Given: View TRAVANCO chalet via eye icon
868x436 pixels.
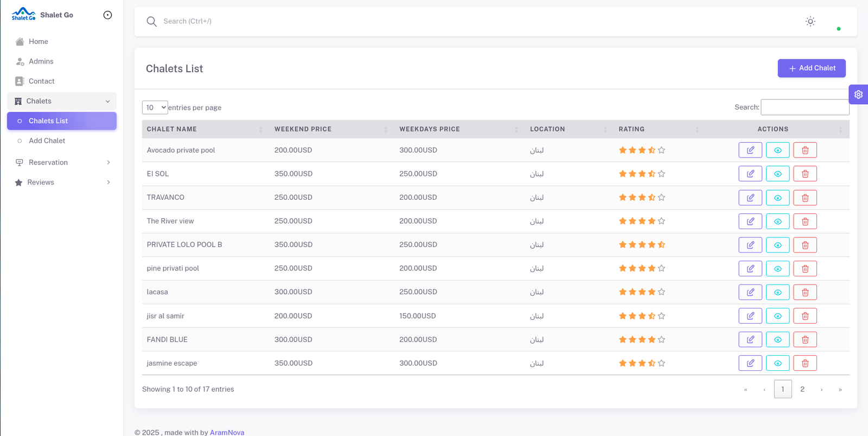Looking at the screenshot, I should point(777,198).
